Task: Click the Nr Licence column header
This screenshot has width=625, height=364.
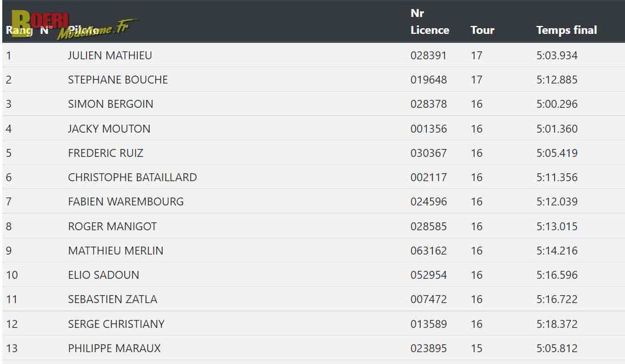Action: [x=430, y=21]
